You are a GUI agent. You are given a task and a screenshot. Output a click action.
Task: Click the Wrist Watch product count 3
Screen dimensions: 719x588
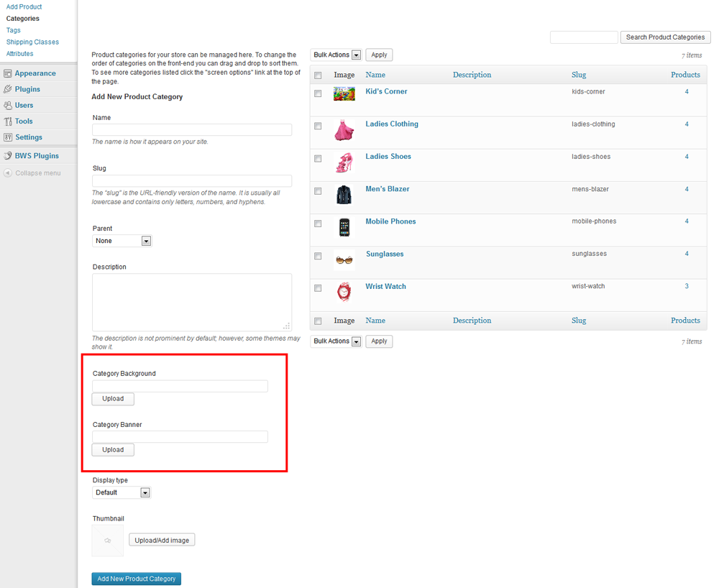point(687,286)
